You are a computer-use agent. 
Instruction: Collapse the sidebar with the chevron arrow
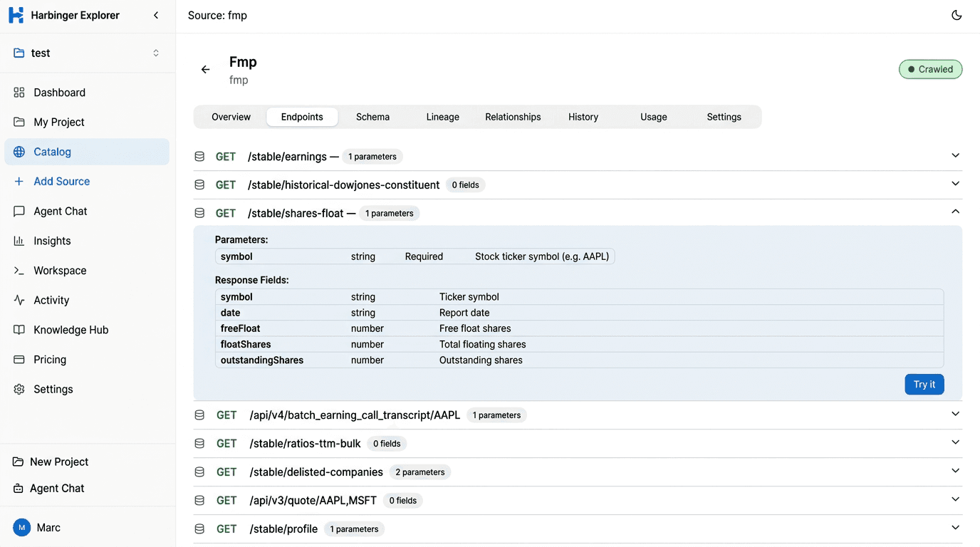click(x=156, y=14)
